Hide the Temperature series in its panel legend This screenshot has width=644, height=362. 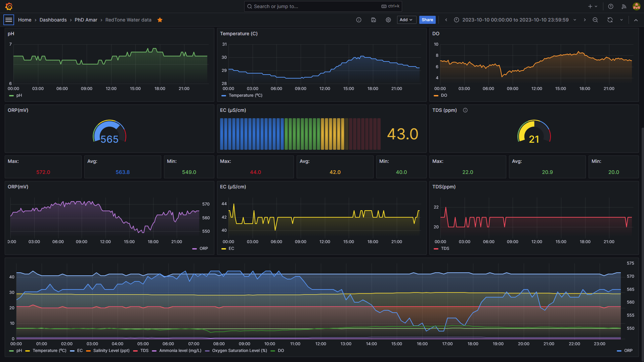tap(245, 95)
